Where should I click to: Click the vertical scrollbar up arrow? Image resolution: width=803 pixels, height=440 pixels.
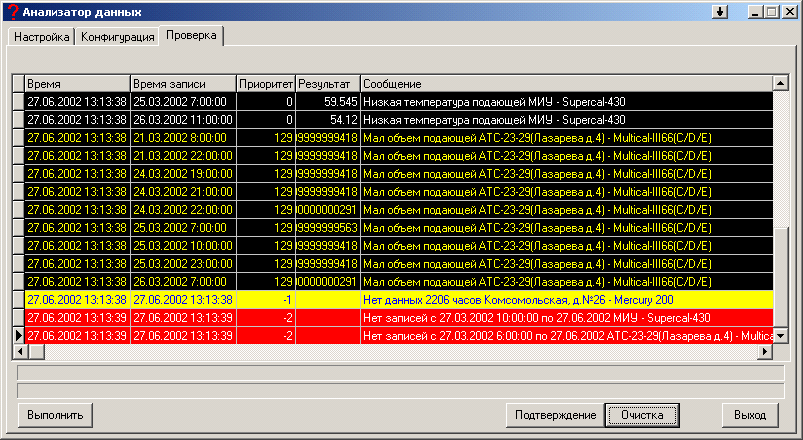coord(780,83)
